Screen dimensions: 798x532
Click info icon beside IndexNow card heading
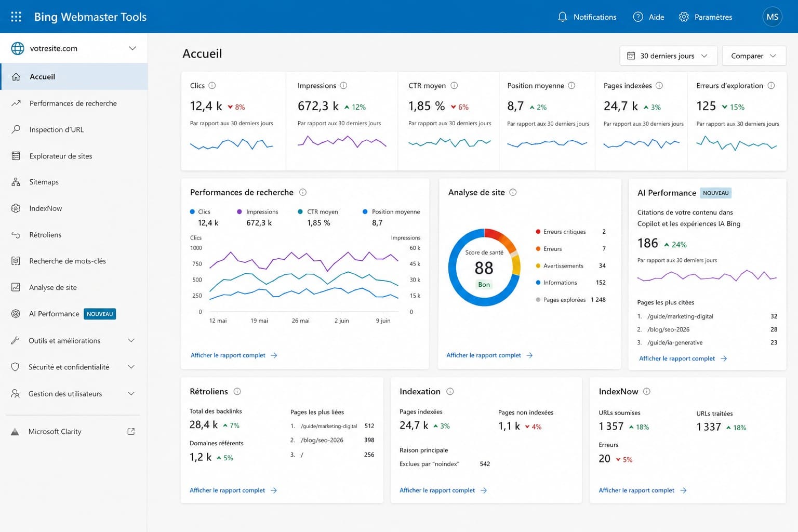[647, 391]
